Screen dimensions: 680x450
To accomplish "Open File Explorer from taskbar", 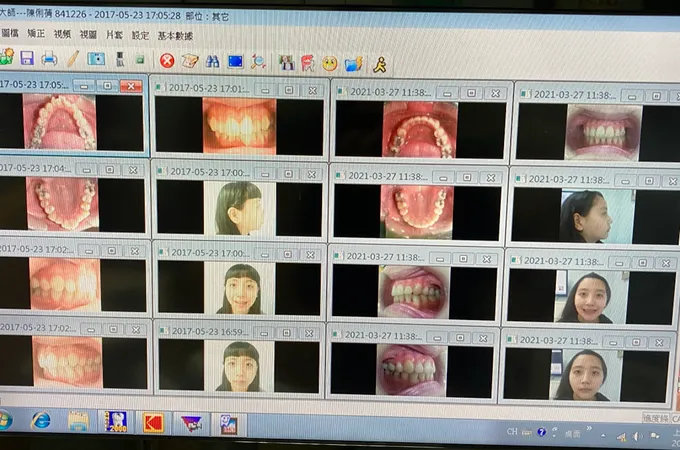I will tap(78, 421).
